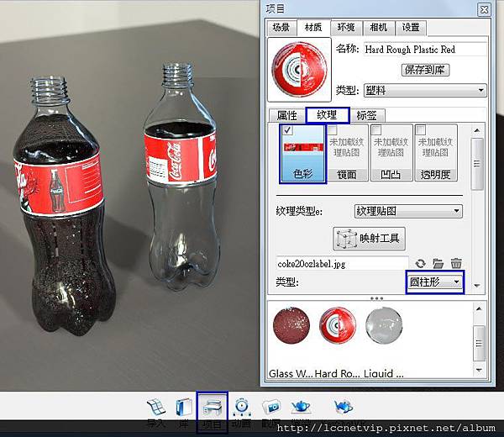Switch to the 设置 tab
The image size is (504, 437).
(411, 28)
